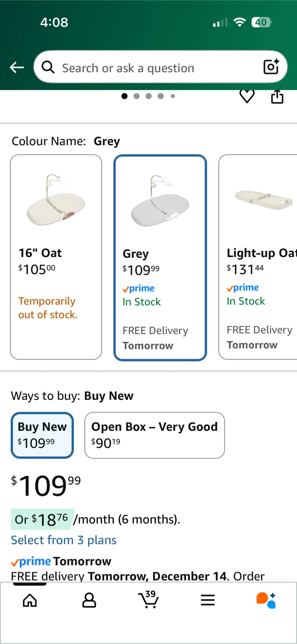Select the Buy New option
Screen dimensions: 297x644
(42, 435)
